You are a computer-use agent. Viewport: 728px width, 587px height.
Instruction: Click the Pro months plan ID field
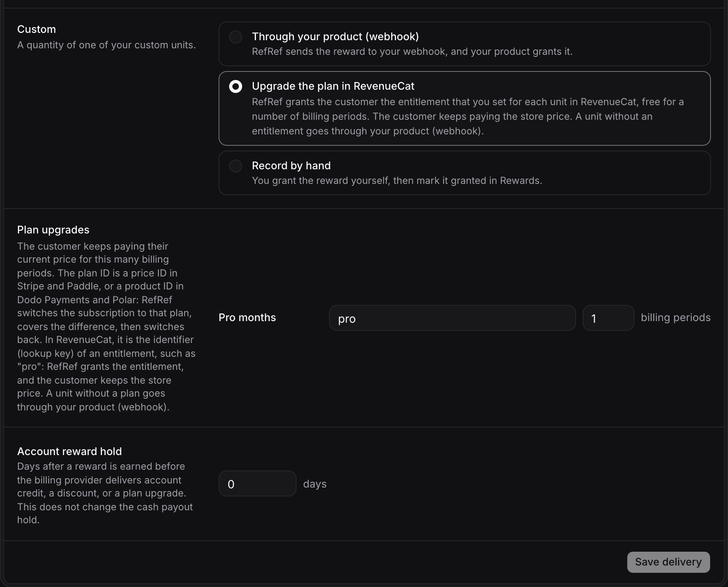point(452,318)
